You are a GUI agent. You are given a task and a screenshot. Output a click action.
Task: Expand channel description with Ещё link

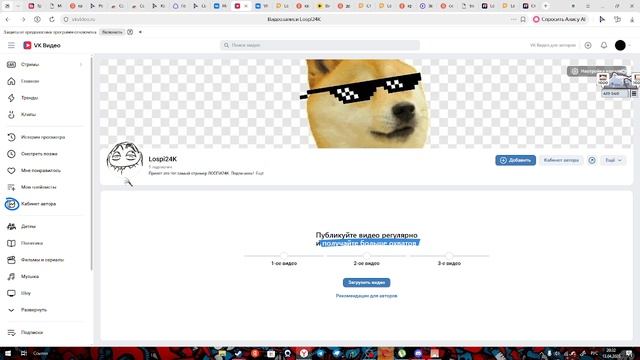pos(259,173)
